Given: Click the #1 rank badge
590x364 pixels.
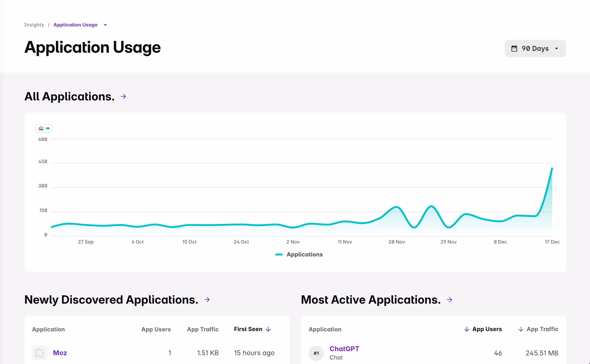Looking at the screenshot, I should click(x=316, y=353).
